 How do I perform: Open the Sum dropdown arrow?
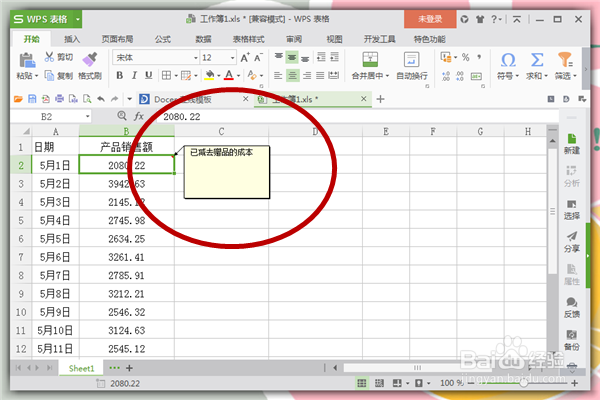coord(546,76)
